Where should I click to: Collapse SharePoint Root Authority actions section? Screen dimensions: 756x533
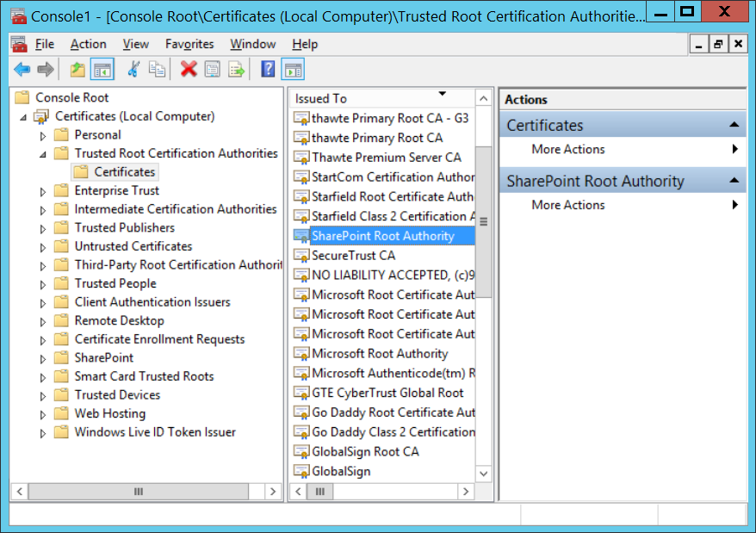tap(734, 181)
